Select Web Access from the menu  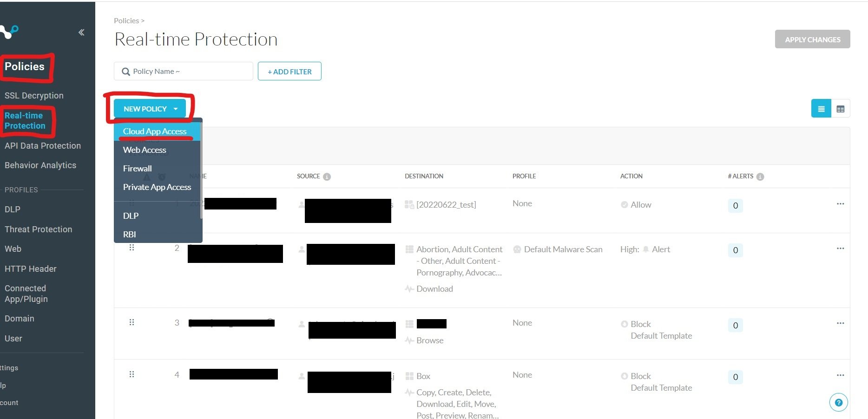(x=157, y=150)
